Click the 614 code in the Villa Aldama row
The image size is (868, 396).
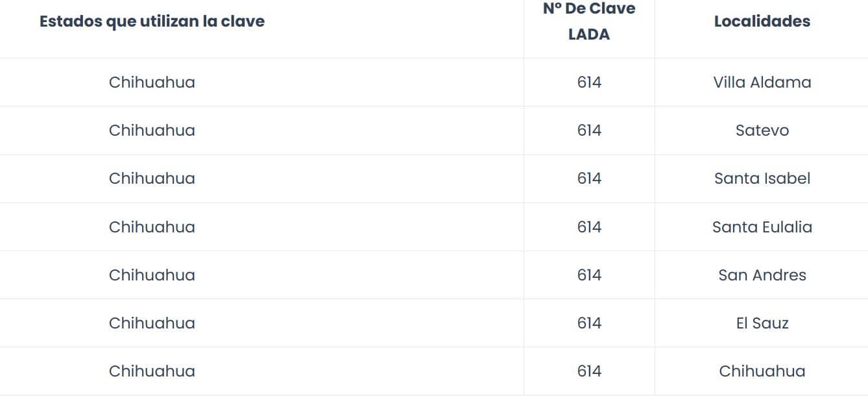click(589, 82)
